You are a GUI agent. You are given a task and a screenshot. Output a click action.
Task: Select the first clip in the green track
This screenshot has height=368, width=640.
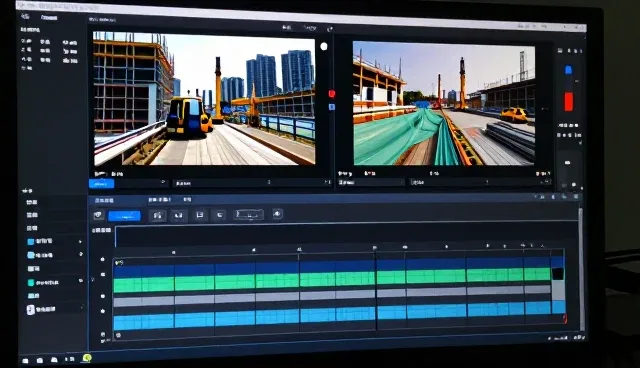click(144, 284)
